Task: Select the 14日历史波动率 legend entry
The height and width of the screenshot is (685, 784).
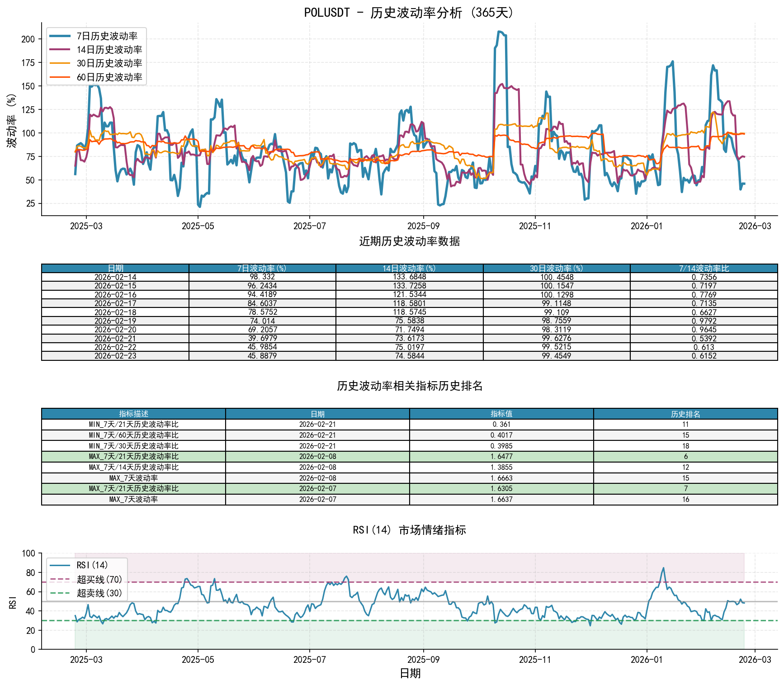Action: click(109, 50)
